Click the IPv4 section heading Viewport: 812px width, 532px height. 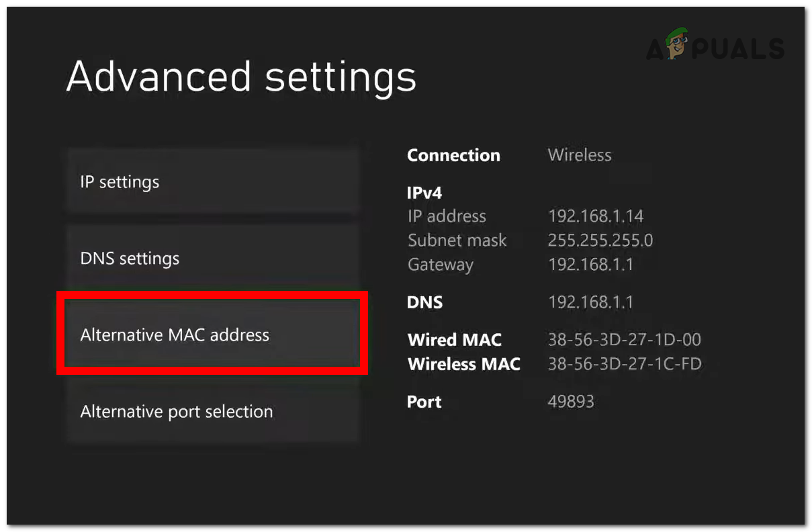[x=424, y=193]
